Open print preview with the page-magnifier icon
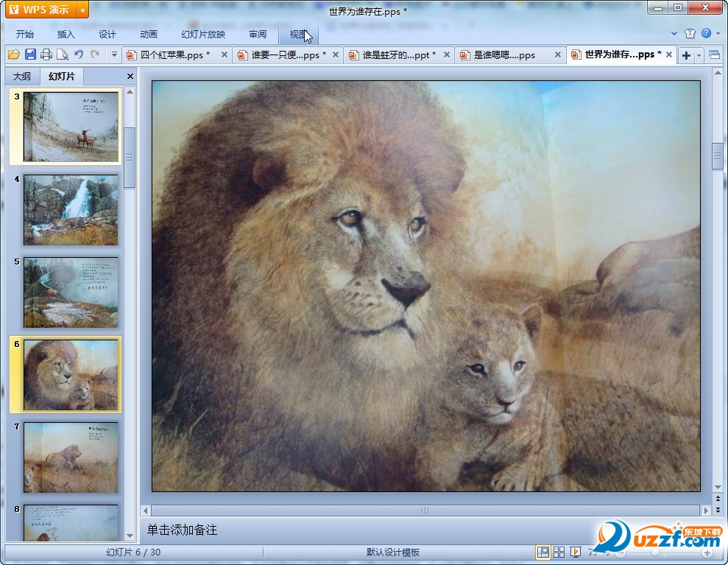 [63, 55]
